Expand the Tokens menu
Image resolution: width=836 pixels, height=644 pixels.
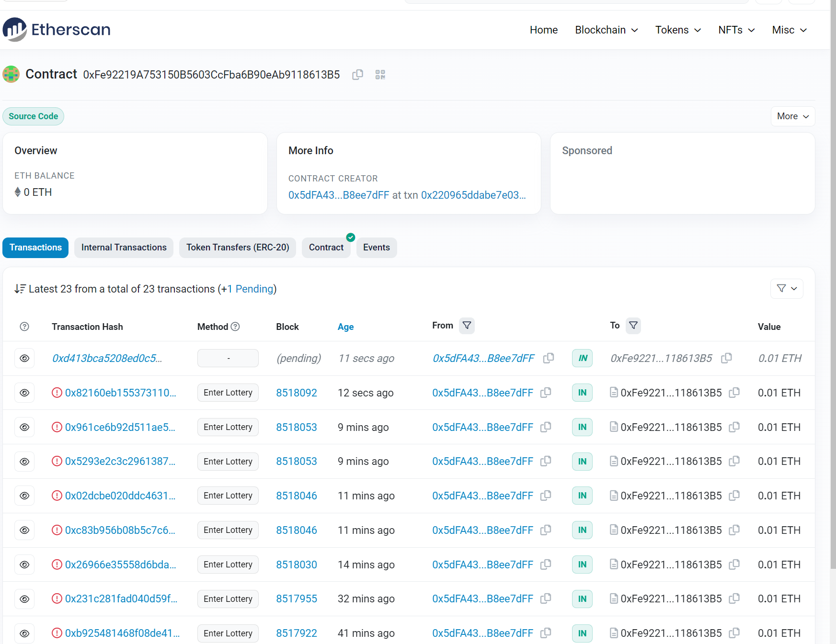click(678, 30)
